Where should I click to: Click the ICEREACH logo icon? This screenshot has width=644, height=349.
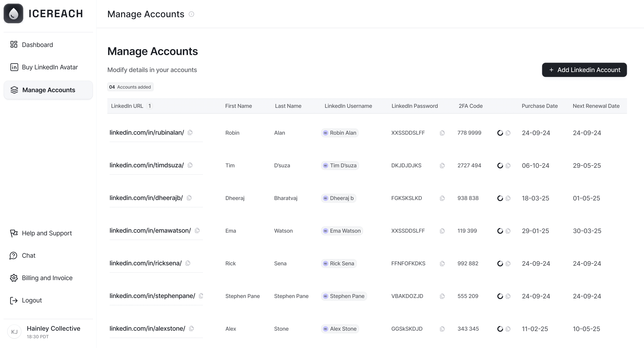tap(14, 14)
